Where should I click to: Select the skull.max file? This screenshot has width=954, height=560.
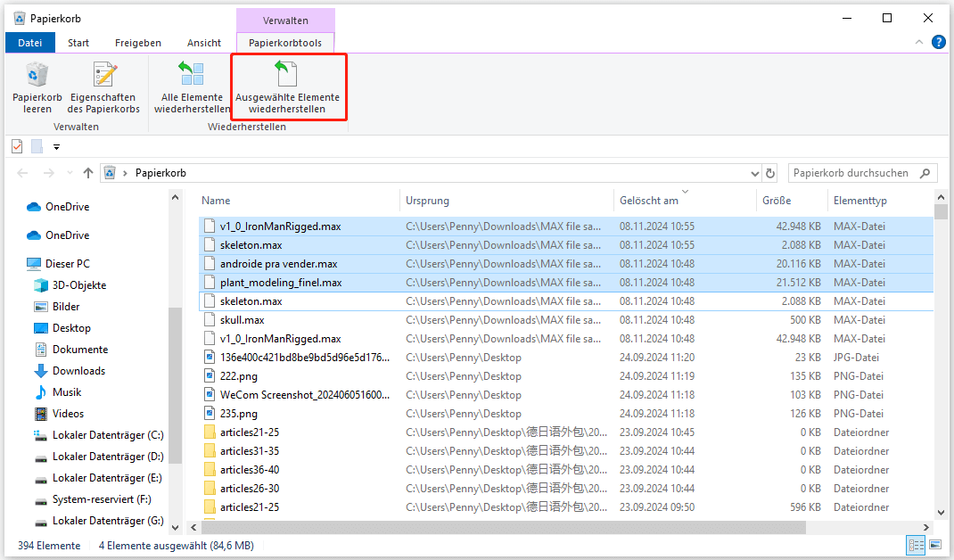(566, 320)
